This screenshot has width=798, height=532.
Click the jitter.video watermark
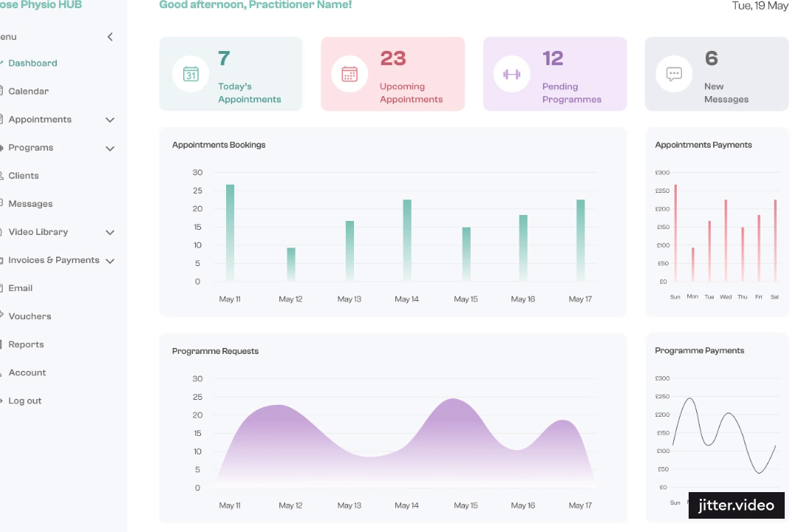(x=735, y=505)
